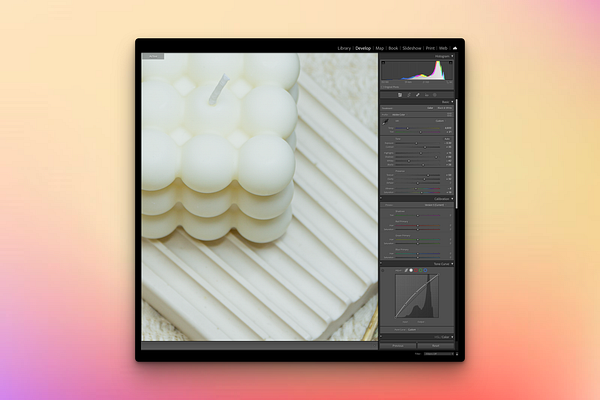The width and height of the screenshot is (600, 400).
Task: Select the blue channel curve
Action: [x=426, y=270]
